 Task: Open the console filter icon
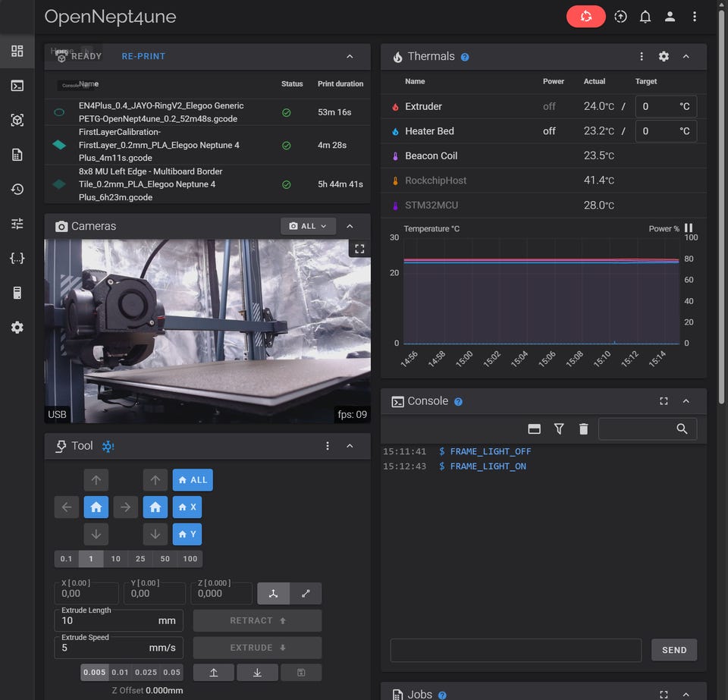(559, 429)
